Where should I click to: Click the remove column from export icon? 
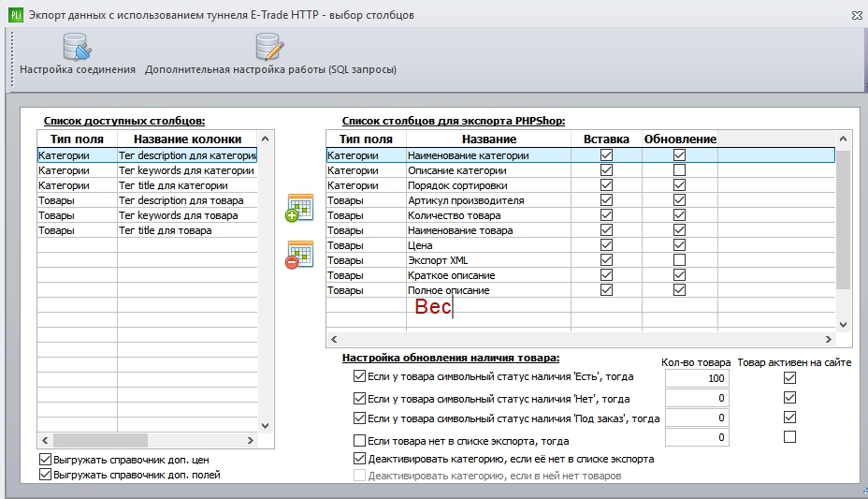[299, 255]
